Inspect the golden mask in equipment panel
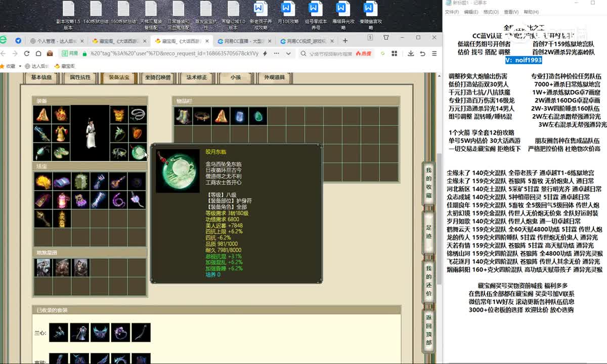 point(118,115)
